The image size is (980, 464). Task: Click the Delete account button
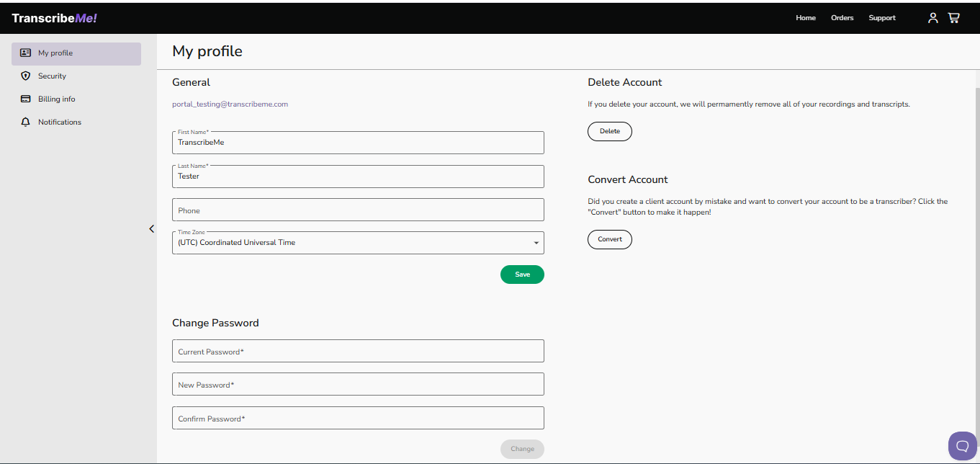pyautogui.click(x=609, y=131)
